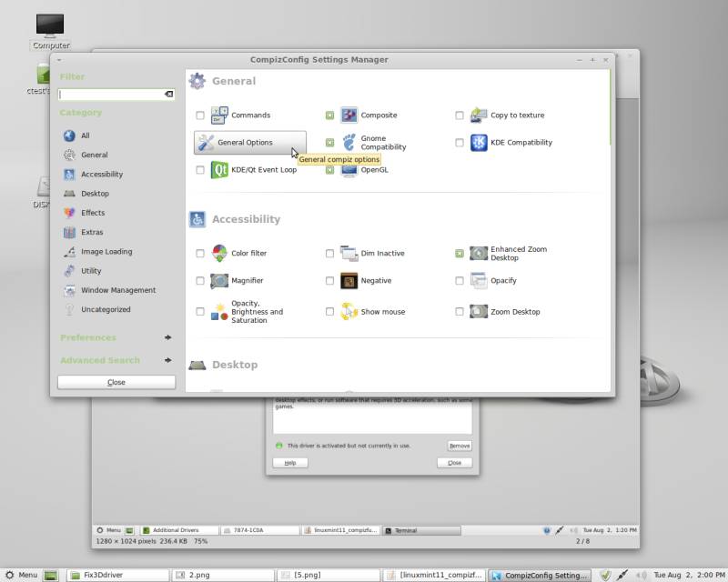Image resolution: width=728 pixels, height=582 pixels.
Task: Select the Effects category
Action: [x=85, y=213]
